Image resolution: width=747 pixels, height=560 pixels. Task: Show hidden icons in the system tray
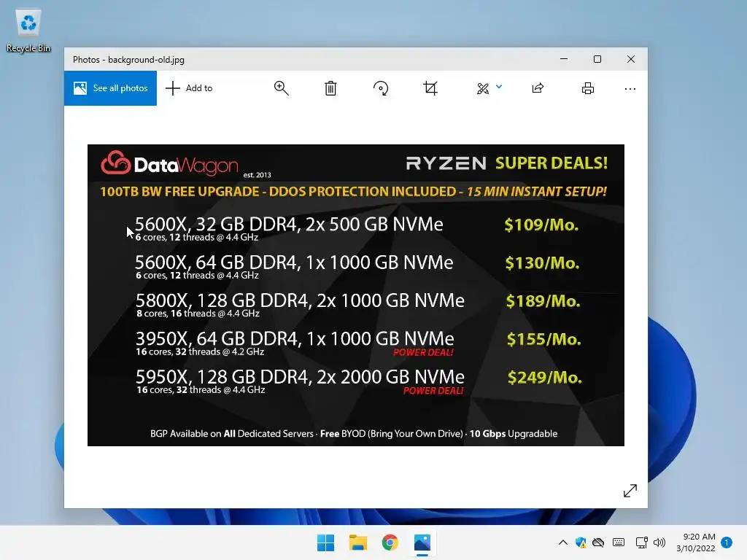[x=562, y=542]
